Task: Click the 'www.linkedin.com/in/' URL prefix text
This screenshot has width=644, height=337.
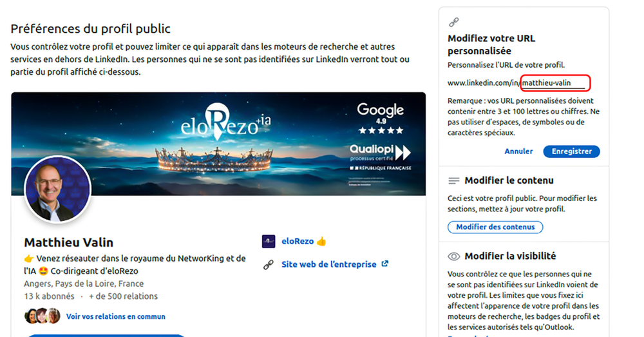Action: 484,83
